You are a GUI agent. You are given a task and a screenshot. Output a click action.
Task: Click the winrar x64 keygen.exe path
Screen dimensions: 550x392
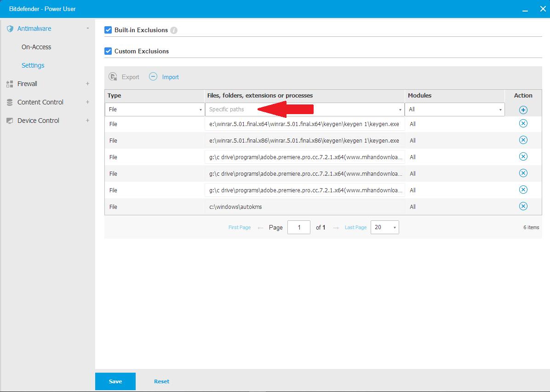(x=304, y=124)
